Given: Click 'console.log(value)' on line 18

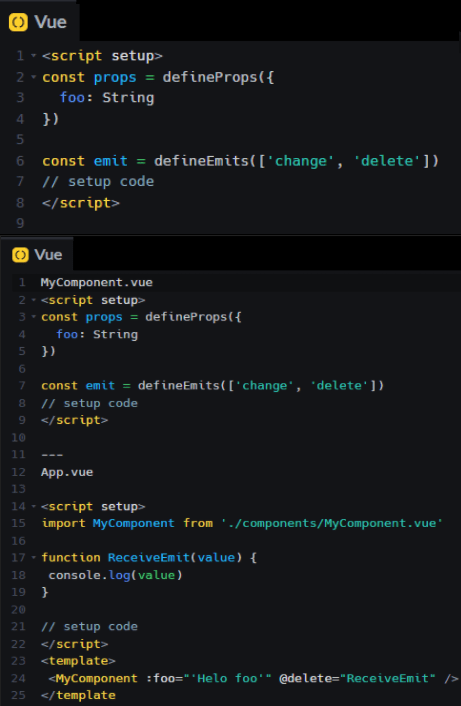Looking at the screenshot, I should coord(115,575).
